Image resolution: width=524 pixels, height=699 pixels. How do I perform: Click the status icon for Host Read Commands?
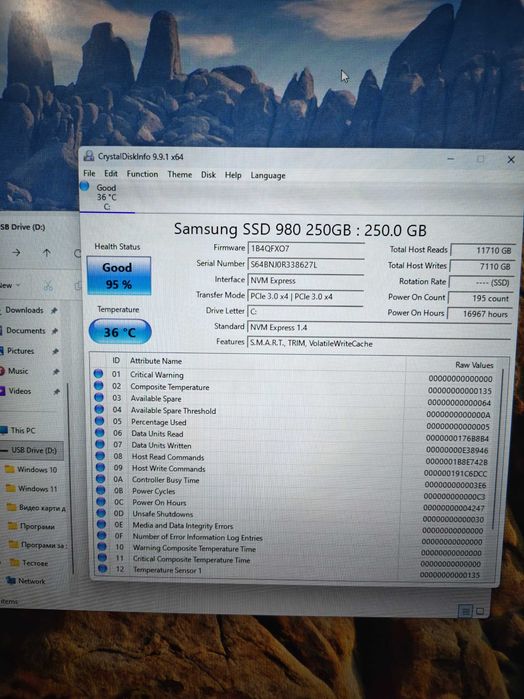[x=100, y=456]
